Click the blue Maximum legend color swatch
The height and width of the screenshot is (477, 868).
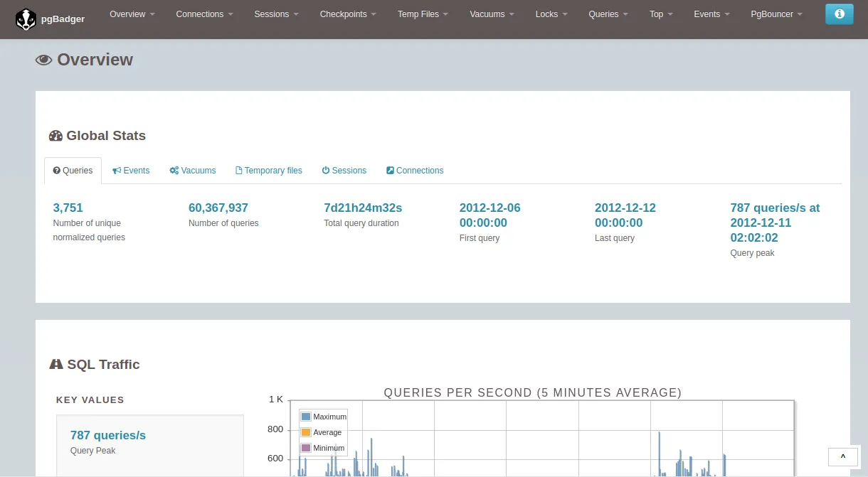point(306,417)
